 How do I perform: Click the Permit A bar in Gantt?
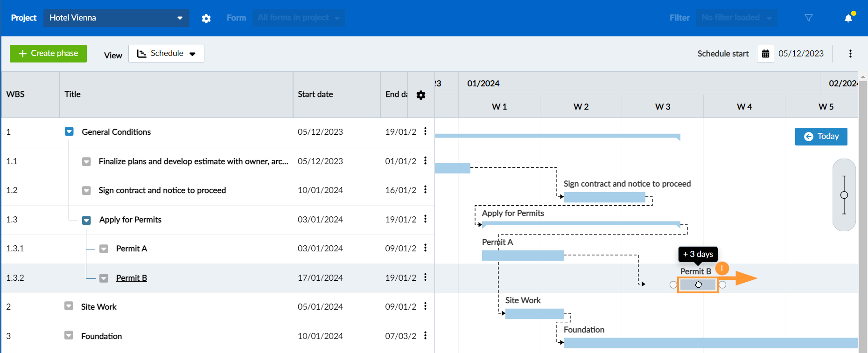coord(522,256)
